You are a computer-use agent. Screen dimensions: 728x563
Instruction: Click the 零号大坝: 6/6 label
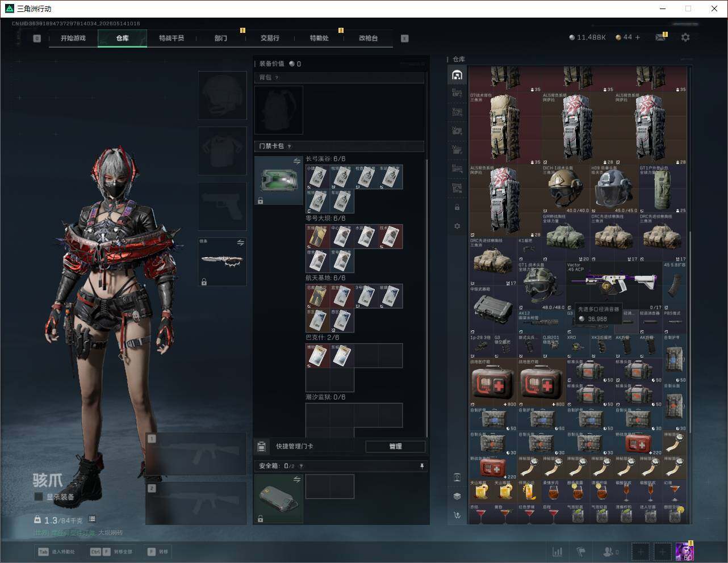tap(325, 219)
